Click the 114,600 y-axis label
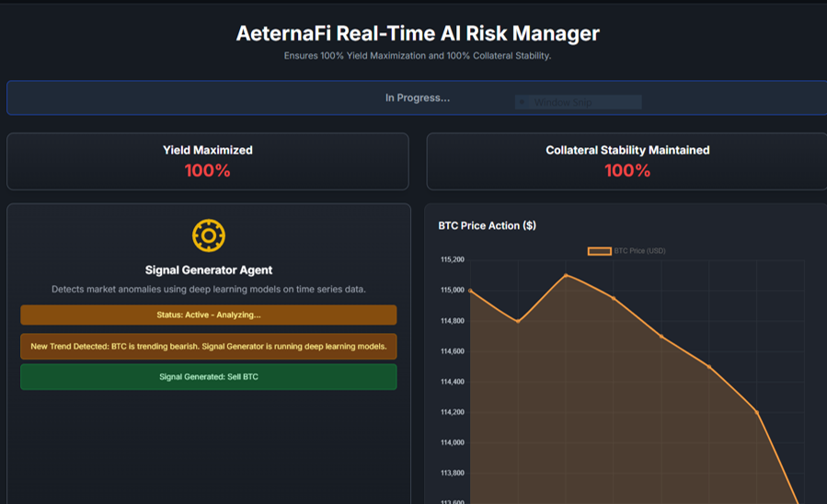The width and height of the screenshot is (827, 504). click(453, 351)
